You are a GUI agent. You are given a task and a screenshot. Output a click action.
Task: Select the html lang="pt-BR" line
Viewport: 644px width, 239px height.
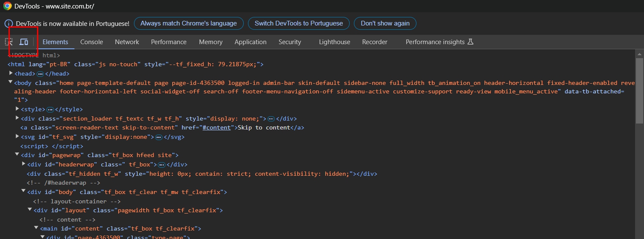click(x=136, y=65)
